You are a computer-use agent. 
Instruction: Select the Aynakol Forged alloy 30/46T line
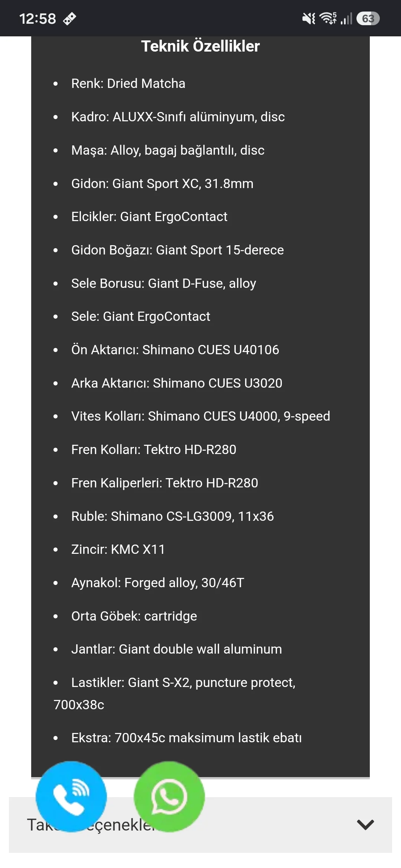pos(157,583)
